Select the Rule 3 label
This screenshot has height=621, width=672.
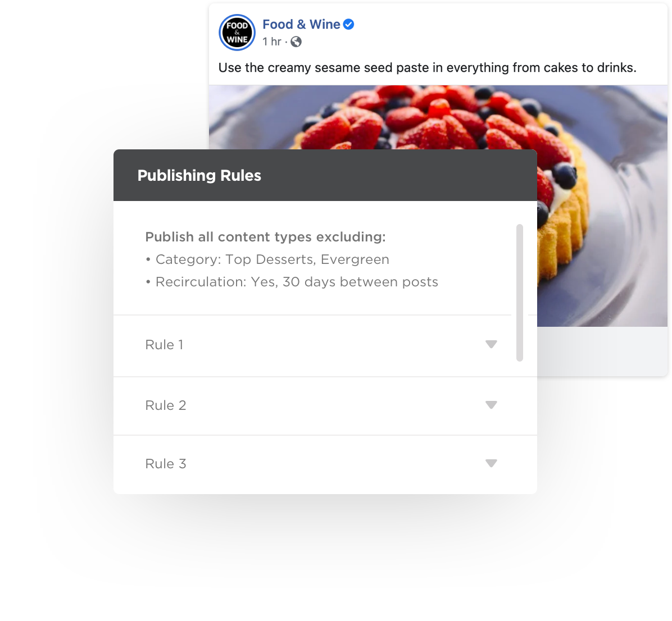point(165,464)
